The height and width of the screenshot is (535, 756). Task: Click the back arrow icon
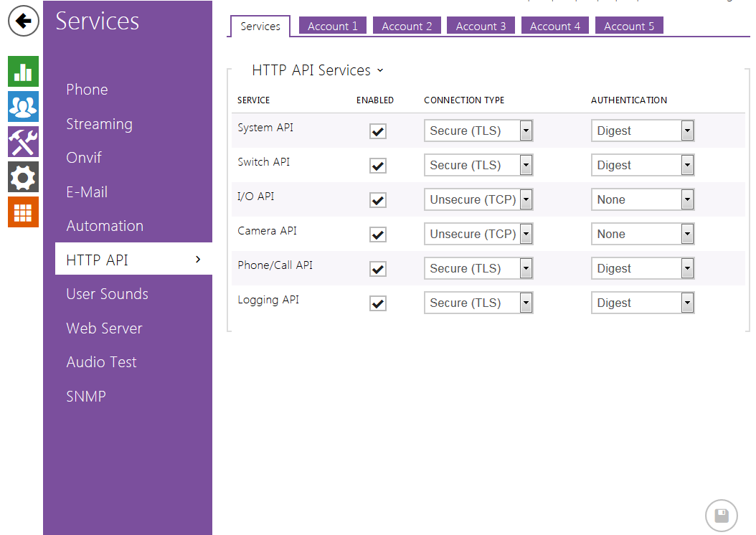24,21
